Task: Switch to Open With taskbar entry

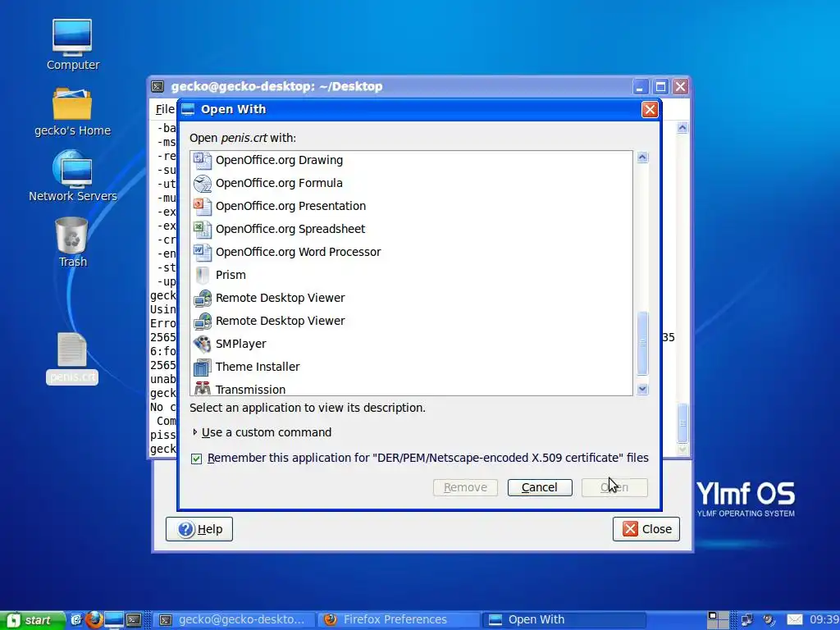Action: click(564, 620)
